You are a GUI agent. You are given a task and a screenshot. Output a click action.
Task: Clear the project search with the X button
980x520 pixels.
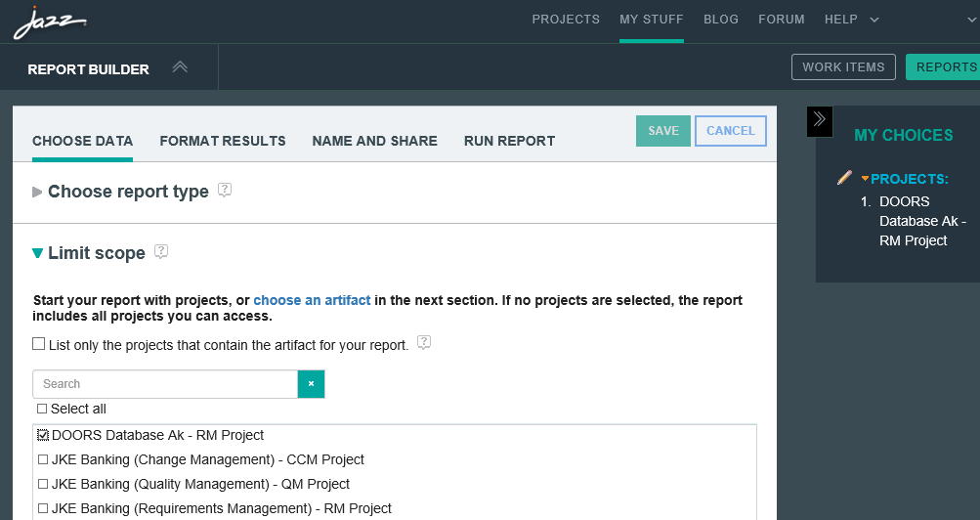click(312, 384)
